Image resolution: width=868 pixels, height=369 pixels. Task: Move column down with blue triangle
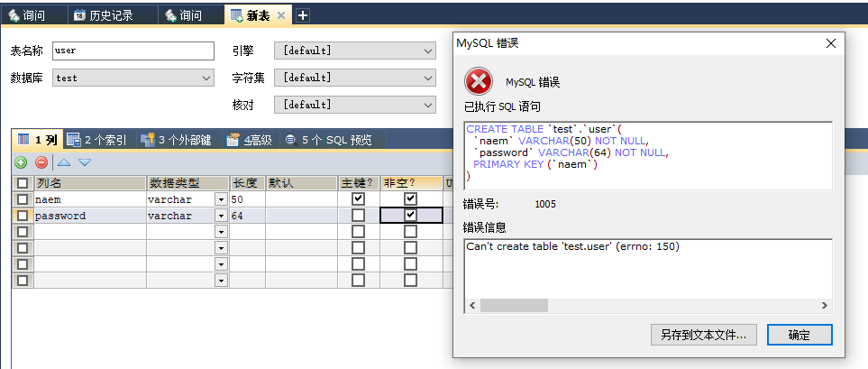[85, 162]
